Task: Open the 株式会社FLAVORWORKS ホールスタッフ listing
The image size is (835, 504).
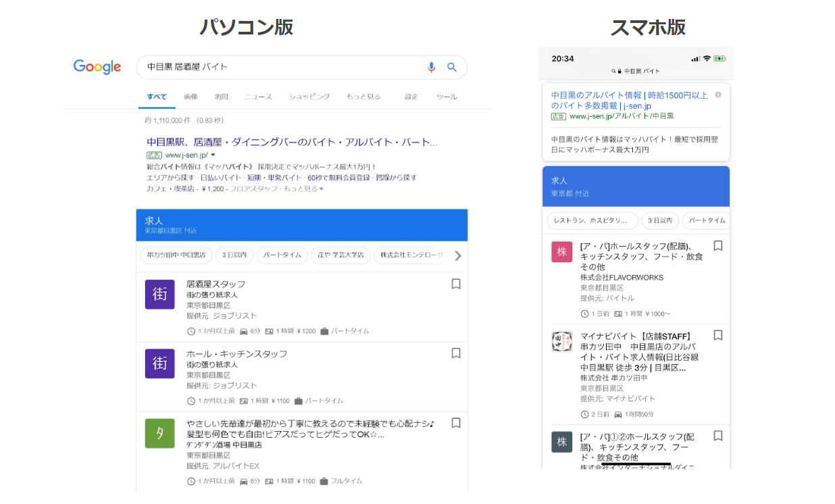Action: click(640, 257)
